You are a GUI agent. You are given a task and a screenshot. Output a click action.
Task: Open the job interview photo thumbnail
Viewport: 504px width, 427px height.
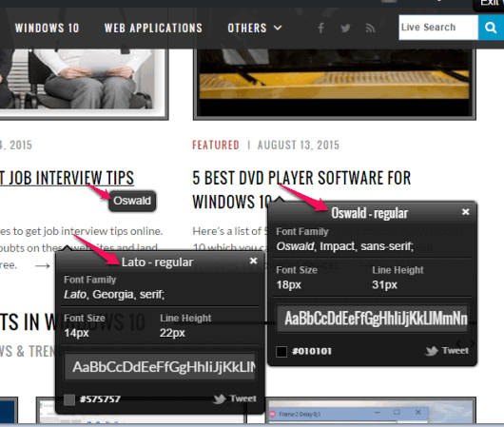(84, 84)
